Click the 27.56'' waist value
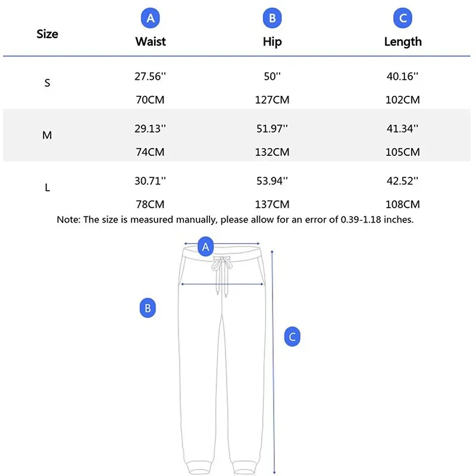Screen dimensions: 476x476 (x=151, y=76)
